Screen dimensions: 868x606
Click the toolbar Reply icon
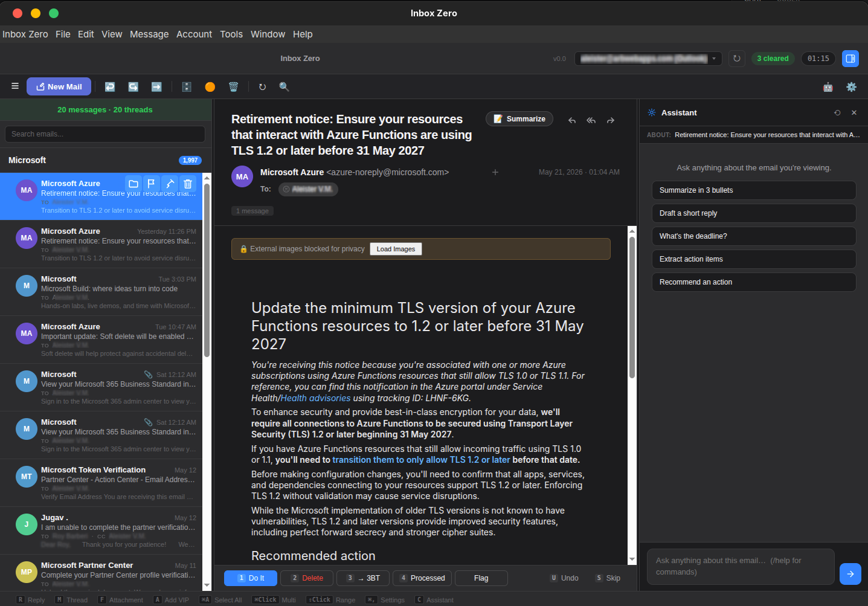[x=110, y=87]
